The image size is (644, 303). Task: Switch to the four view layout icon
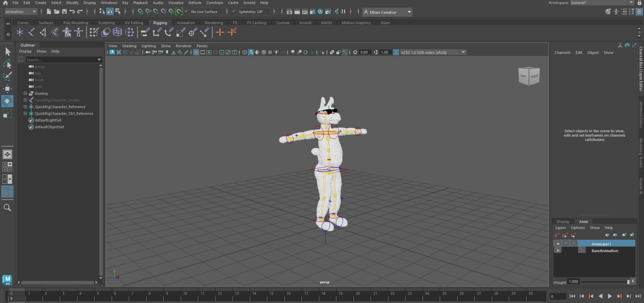click(x=7, y=167)
